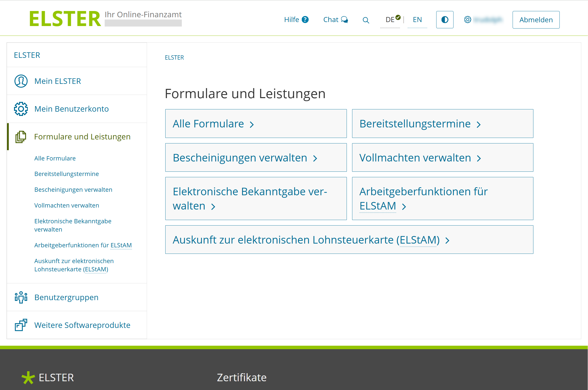Click the ELSTER logo in the header
This screenshot has width=588, height=390.
[65, 19]
